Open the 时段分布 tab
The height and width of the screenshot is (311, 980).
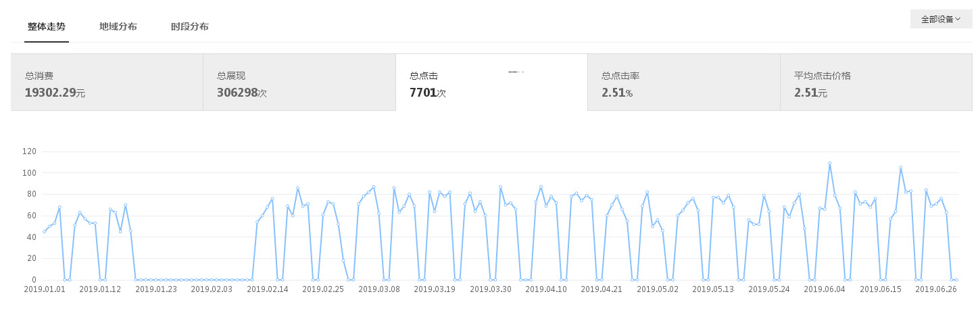190,27
